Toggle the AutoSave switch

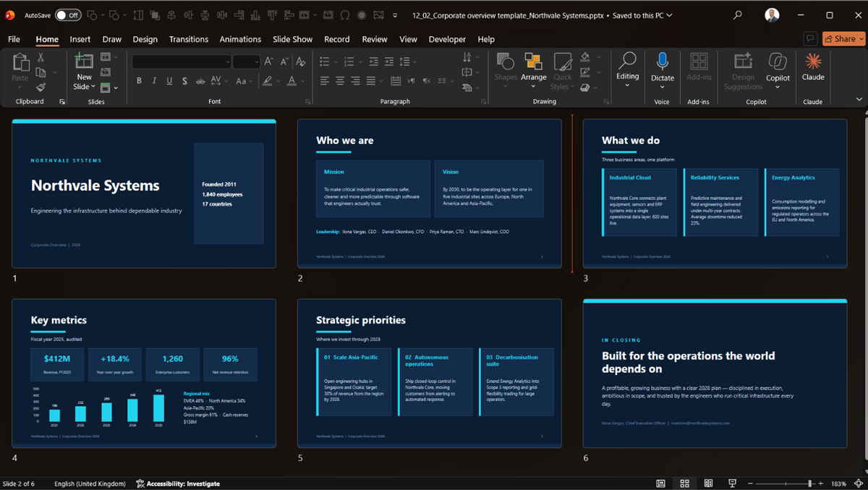pos(68,15)
